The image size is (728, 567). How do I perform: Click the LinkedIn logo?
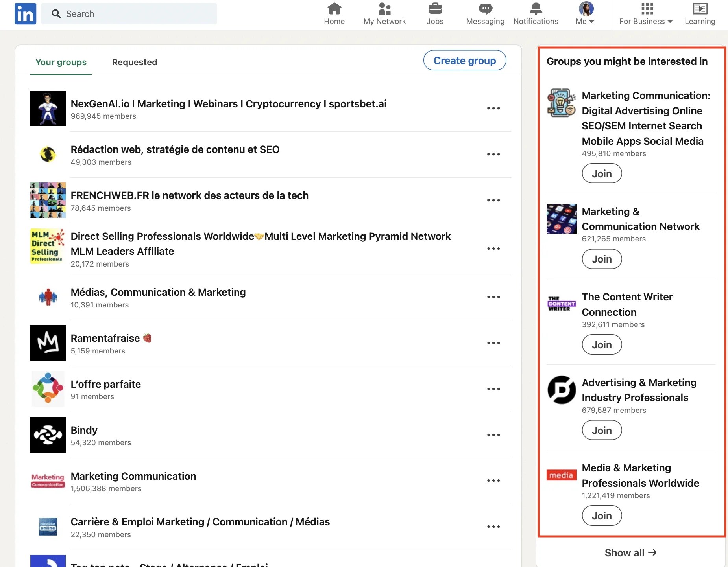26,14
